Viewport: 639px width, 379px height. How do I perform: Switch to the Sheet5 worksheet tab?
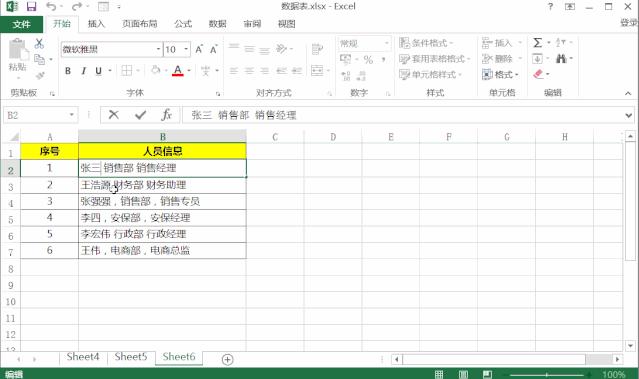coord(131,357)
